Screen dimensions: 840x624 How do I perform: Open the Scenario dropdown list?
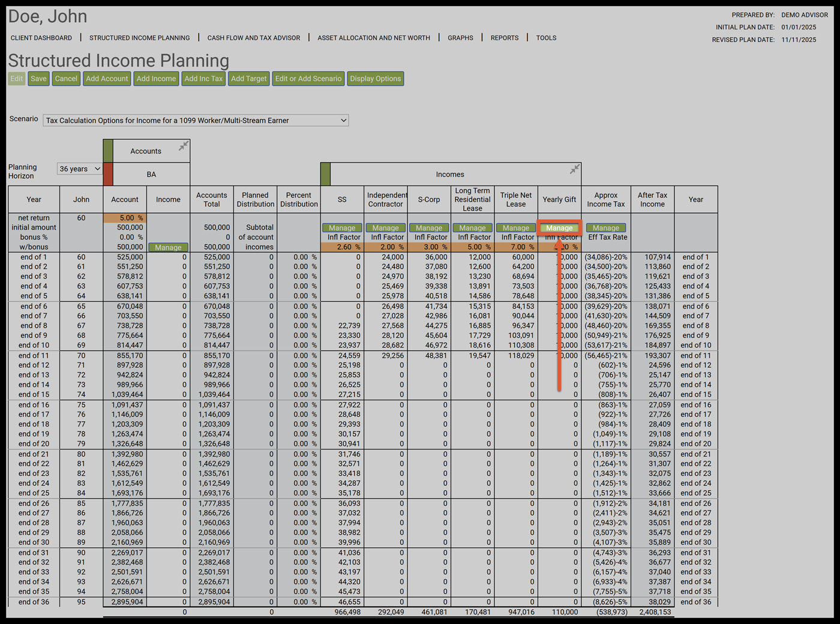coord(196,121)
